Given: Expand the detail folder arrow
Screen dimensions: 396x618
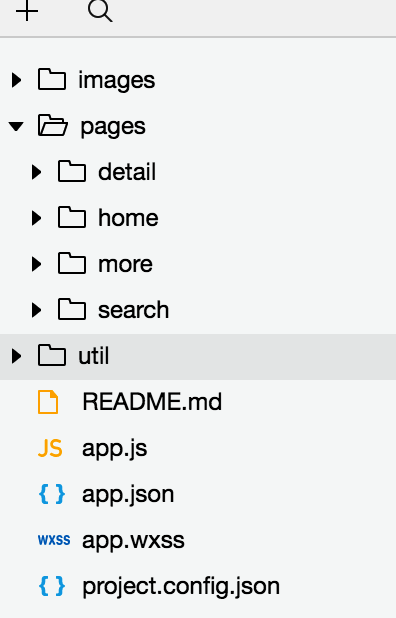Looking at the screenshot, I should click(36, 172).
